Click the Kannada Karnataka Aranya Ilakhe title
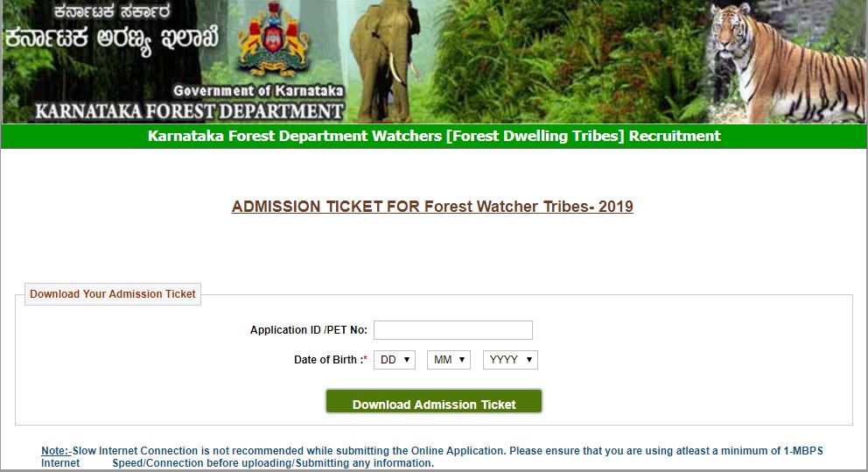The image size is (868, 472). [x=112, y=39]
